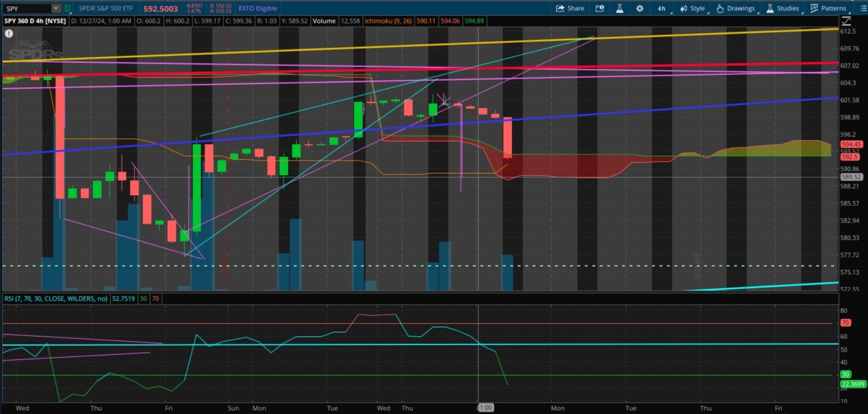Click the Mon label after Sun on time axis

pos(259,408)
